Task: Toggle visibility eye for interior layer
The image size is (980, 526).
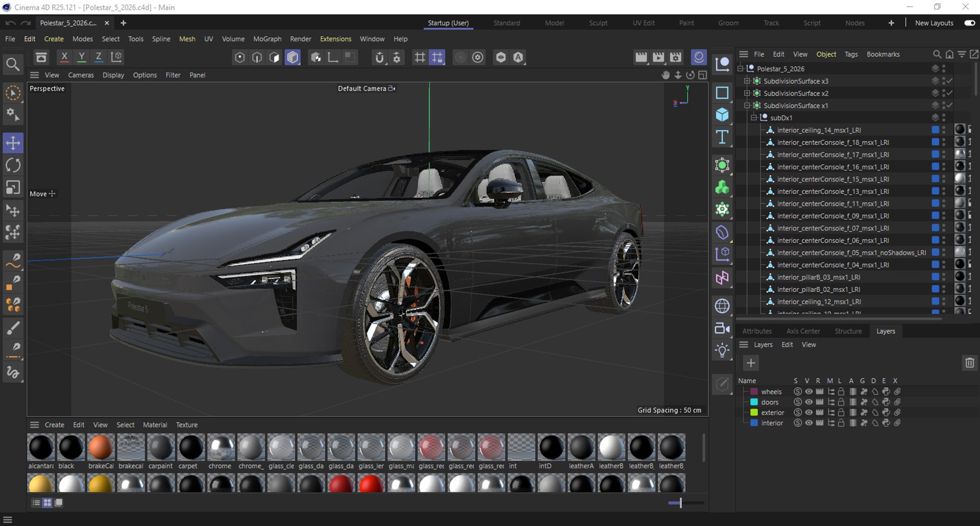Action: click(808, 423)
